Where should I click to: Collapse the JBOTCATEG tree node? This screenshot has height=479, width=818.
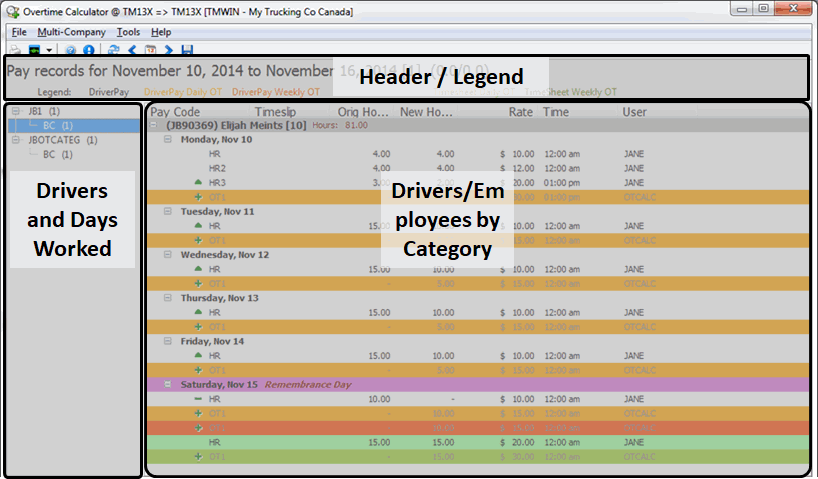pyautogui.click(x=16, y=141)
